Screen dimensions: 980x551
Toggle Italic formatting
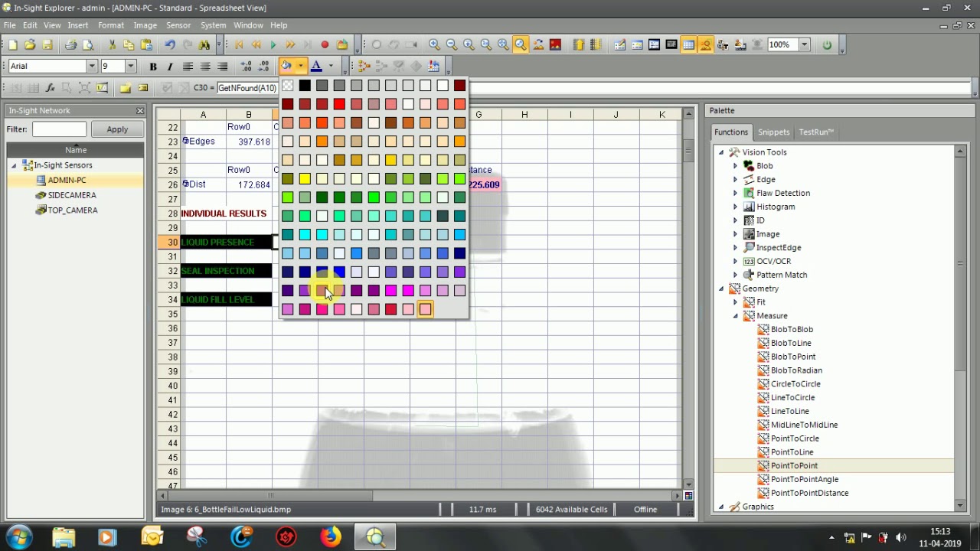(x=170, y=67)
